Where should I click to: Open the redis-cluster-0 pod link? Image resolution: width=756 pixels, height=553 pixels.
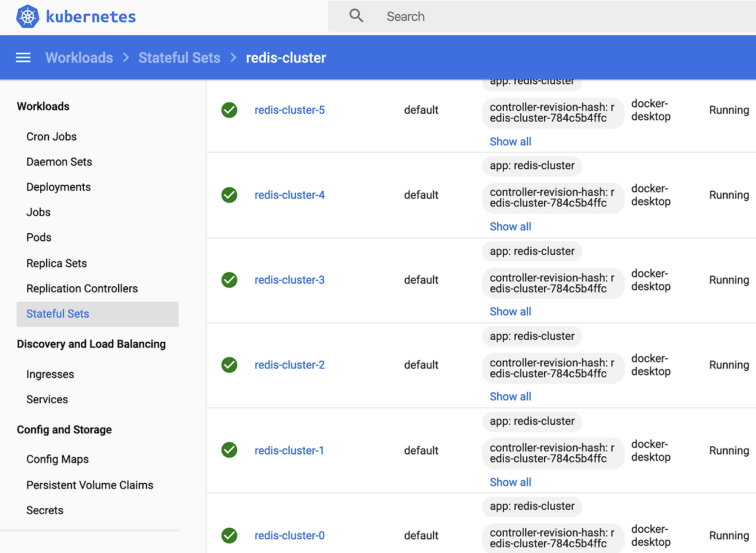(289, 535)
